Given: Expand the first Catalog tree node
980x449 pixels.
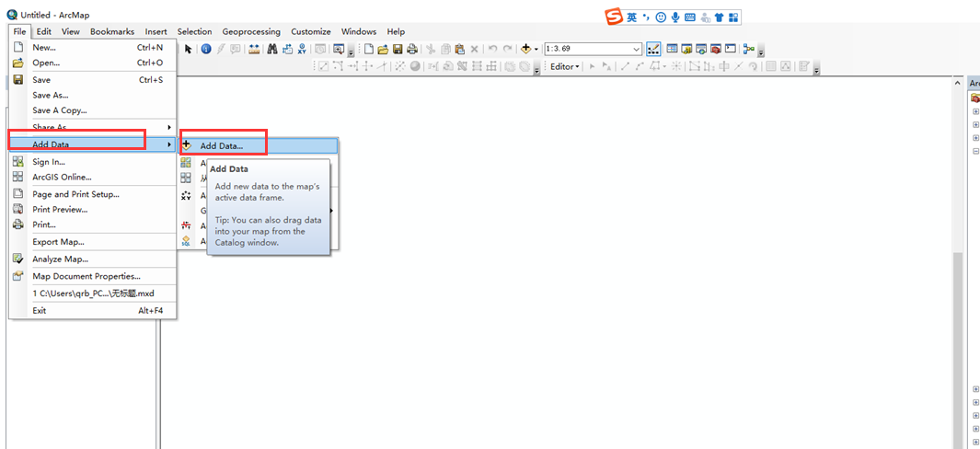Looking at the screenshot, I should [975, 111].
